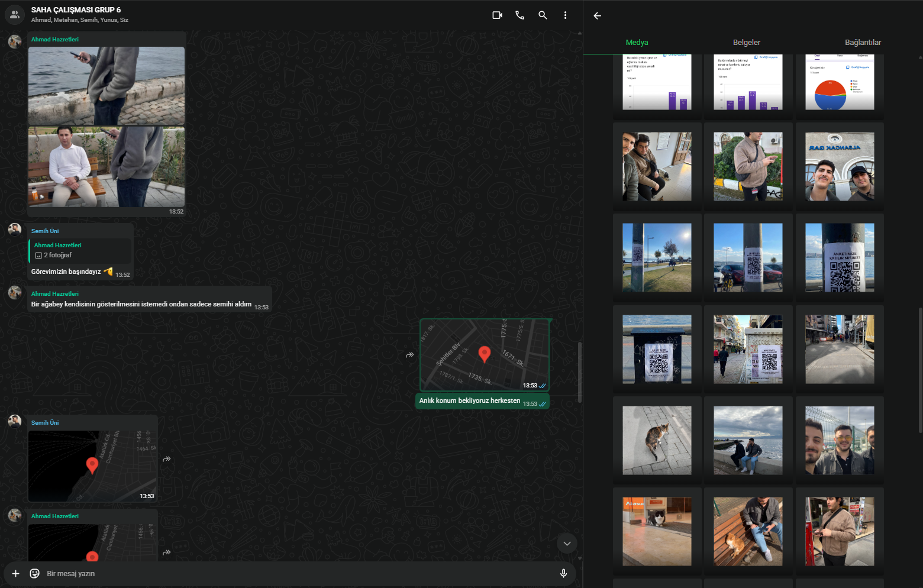
Task: Open the emoji and sticker picker
Action: pos(35,573)
